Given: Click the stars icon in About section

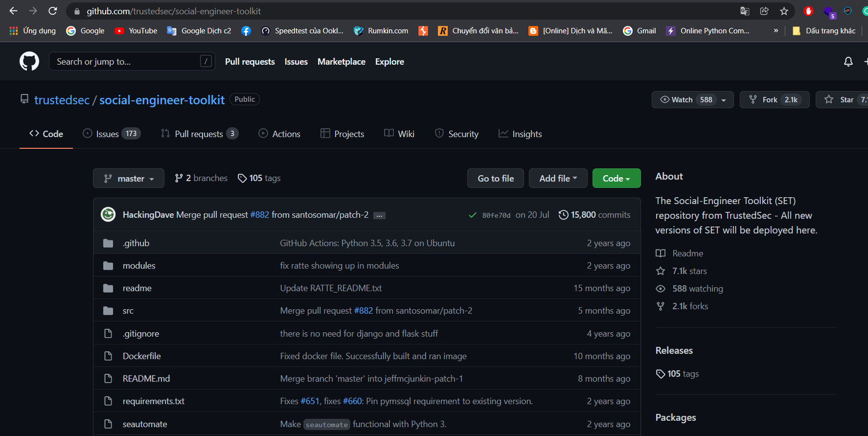Looking at the screenshot, I should coord(661,271).
